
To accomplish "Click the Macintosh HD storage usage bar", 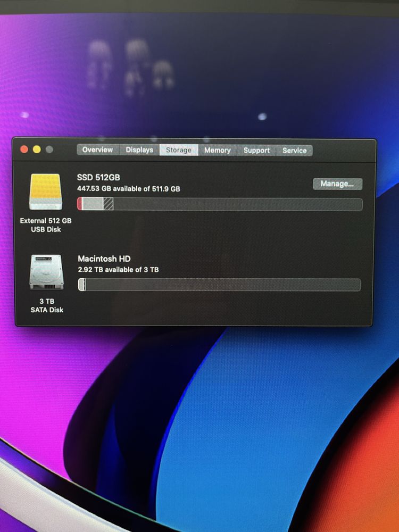I will click(x=219, y=285).
